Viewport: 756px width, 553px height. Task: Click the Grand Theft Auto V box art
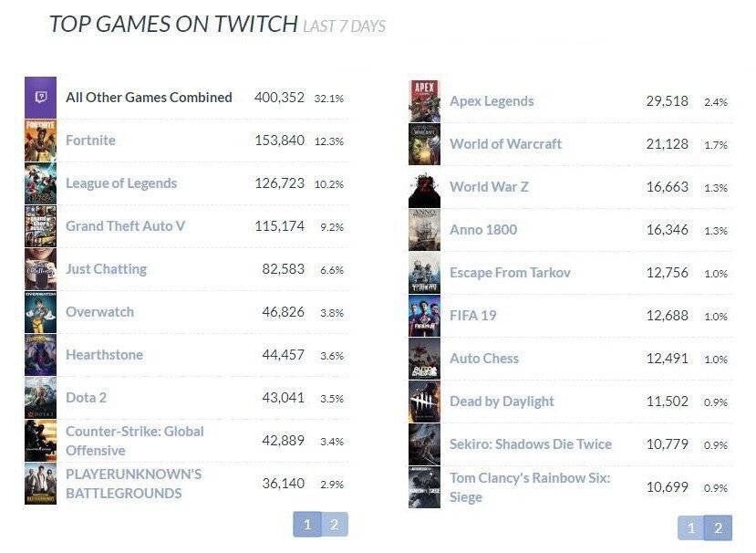click(40, 226)
